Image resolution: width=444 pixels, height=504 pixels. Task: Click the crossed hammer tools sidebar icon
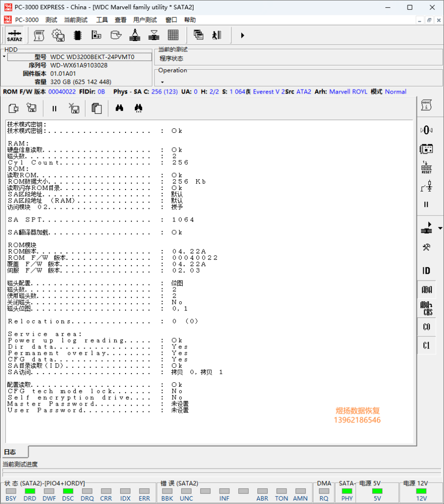(x=426, y=247)
